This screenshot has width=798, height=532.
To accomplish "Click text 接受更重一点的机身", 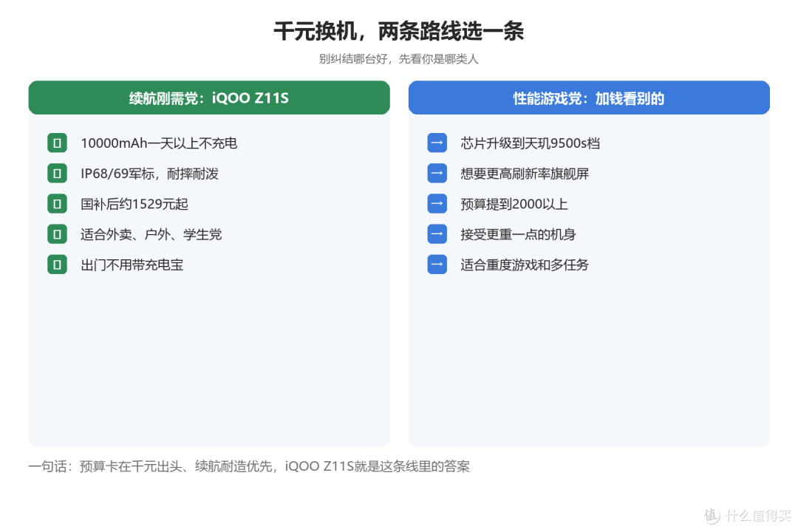I will 518,234.
